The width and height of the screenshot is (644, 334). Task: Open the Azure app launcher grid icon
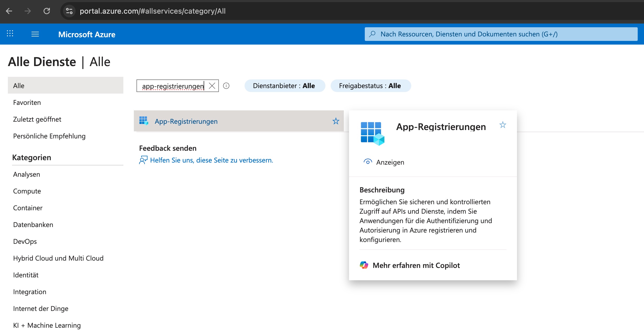coord(10,34)
